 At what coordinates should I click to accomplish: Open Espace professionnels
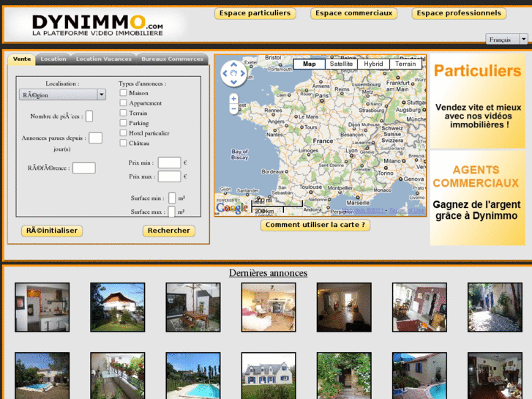coord(459,13)
